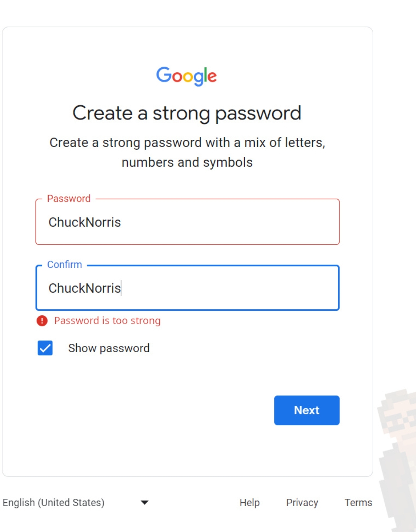416x532 pixels.
Task: Click the red "Password" floating field label
Action: 69,198
